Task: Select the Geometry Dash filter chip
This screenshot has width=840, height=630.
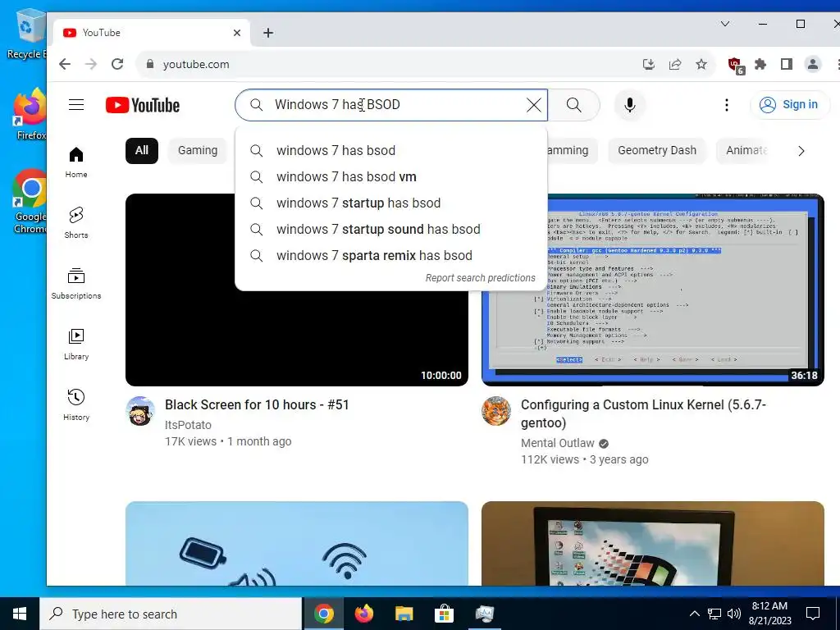Action: [x=657, y=151]
